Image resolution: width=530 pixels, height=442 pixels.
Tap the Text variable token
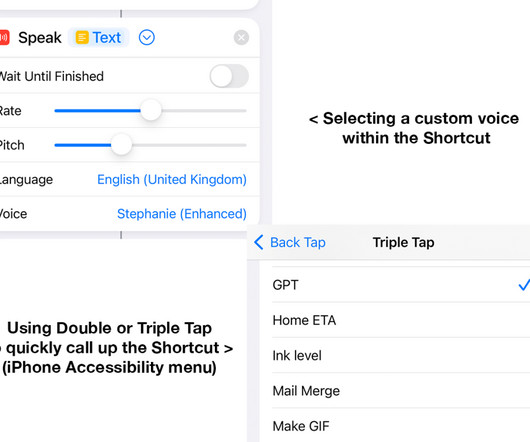[x=98, y=38]
